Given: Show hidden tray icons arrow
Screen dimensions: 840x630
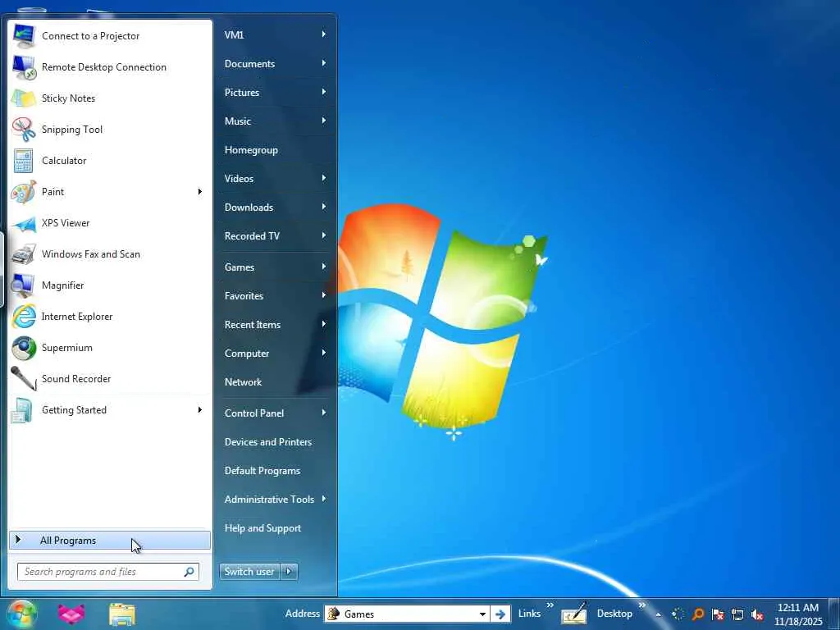Looking at the screenshot, I should click(x=658, y=614).
